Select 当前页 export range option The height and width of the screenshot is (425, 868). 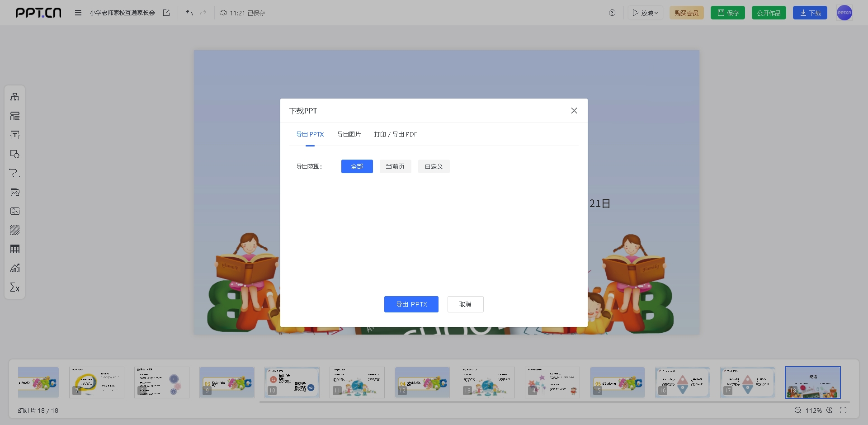395,166
